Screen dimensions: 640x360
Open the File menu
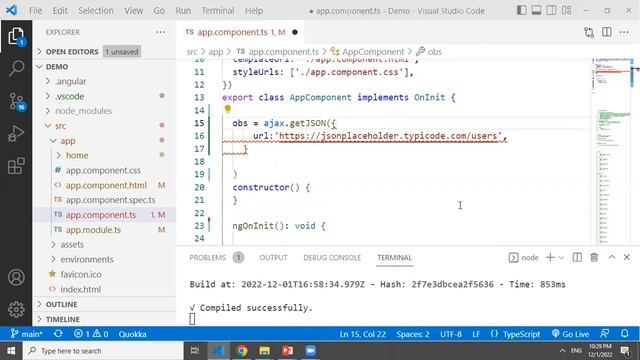(35, 11)
